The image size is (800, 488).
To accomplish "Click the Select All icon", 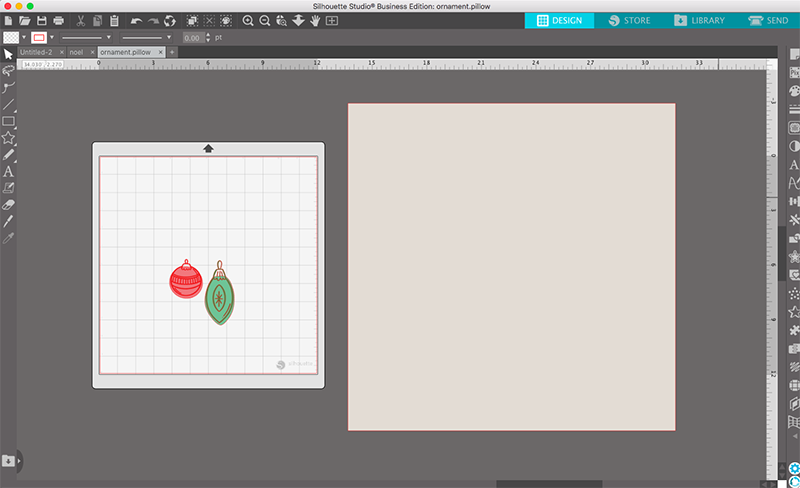I will click(x=192, y=21).
